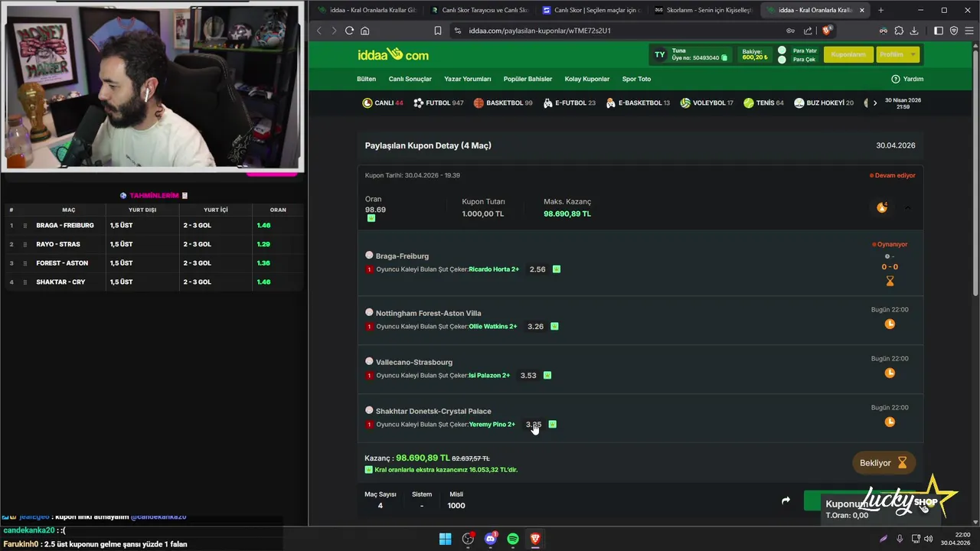Open the browser hamburger menu
The image size is (980, 551).
click(968, 31)
